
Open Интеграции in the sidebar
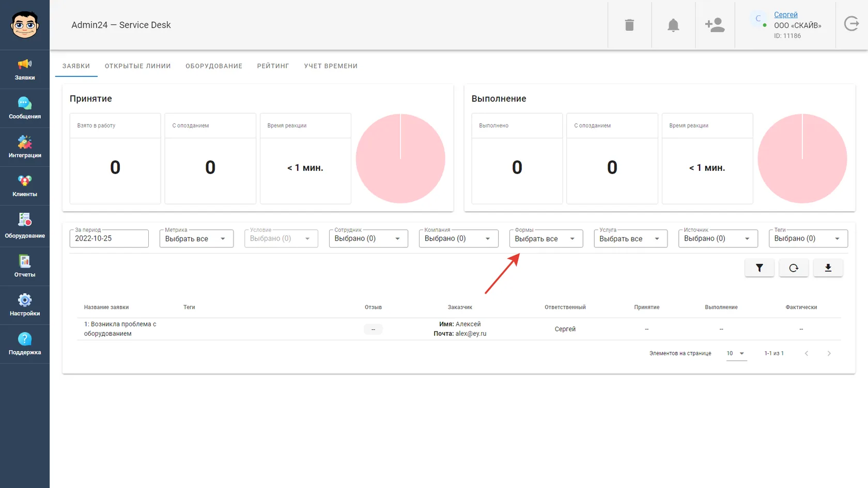click(x=25, y=147)
